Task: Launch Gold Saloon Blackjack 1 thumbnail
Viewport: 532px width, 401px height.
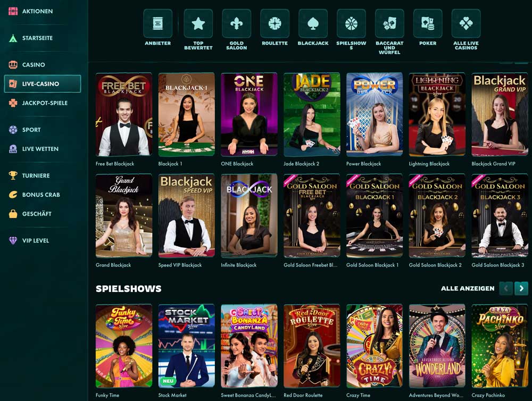Action: click(375, 216)
